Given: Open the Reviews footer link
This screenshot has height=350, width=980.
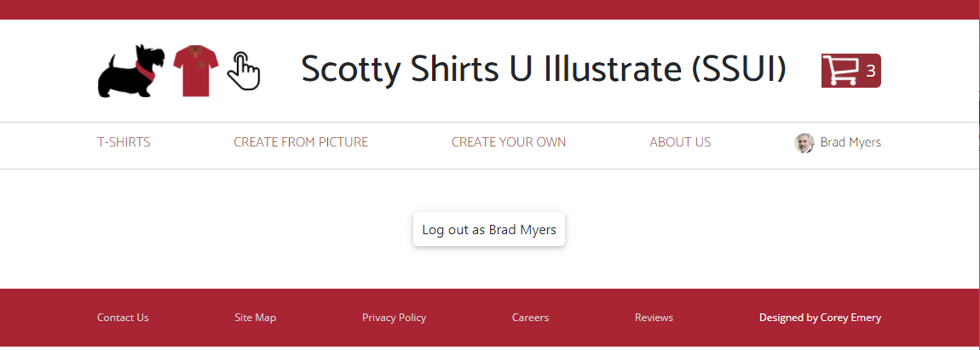Looking at the screenshot, I should click(x=654, y=318).
